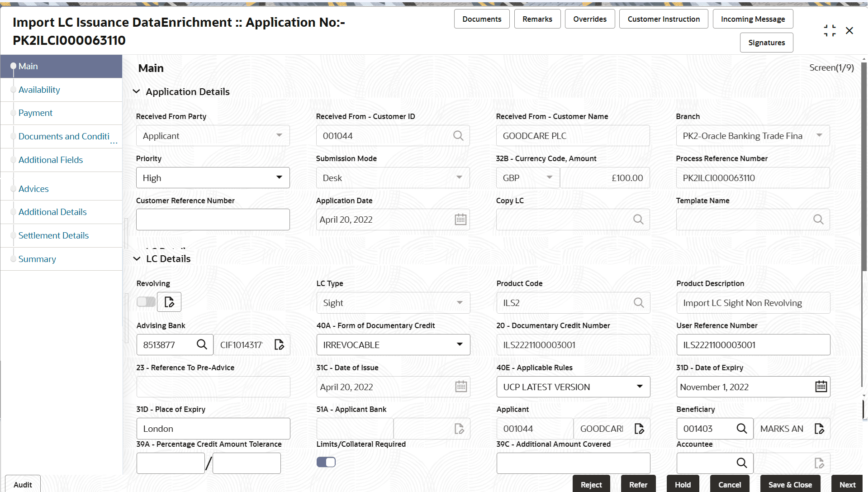The image size is (868, 492).
Task: Open the Application Date calendar picker
Action: coord(460,219)
